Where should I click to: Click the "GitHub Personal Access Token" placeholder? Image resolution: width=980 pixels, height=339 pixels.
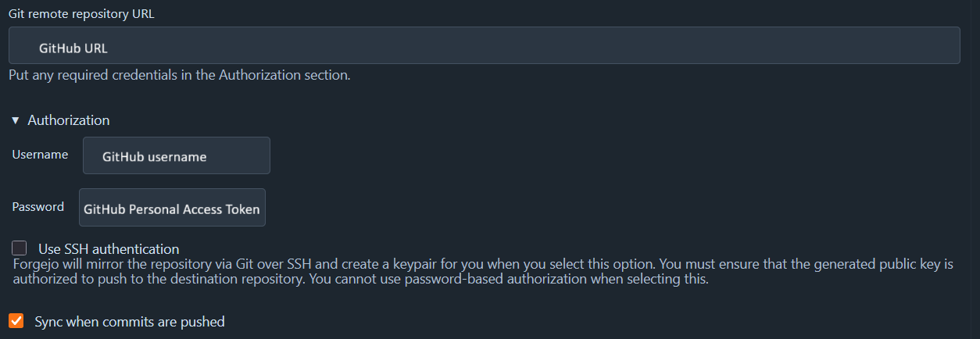pyautogui.click(x=172, y=209)
